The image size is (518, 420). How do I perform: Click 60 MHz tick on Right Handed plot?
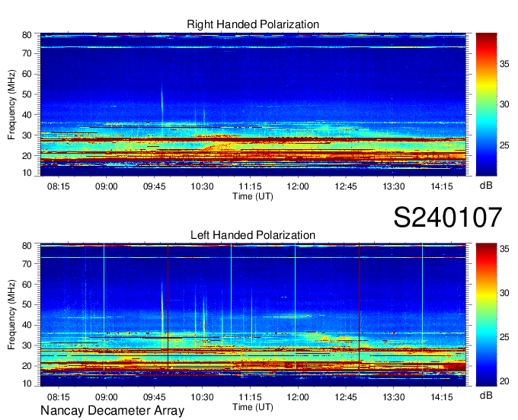[27, 74]
